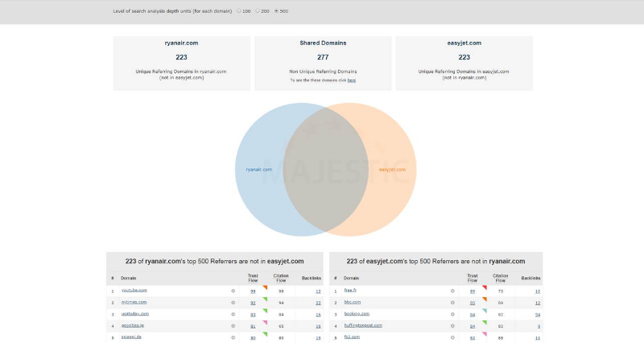Click the ryanair.com 223 summary card
This screenshot has height=343, width=644.
(x=182, y=64)
